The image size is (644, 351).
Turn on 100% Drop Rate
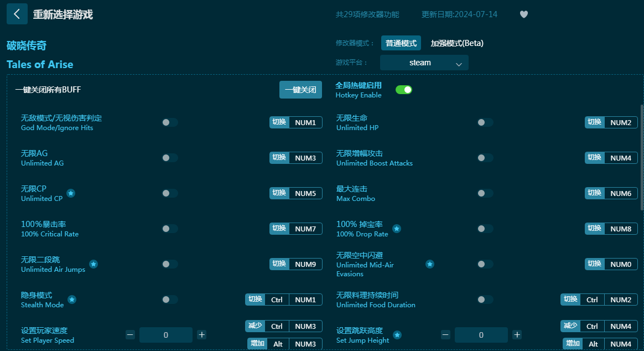point(485,229)
